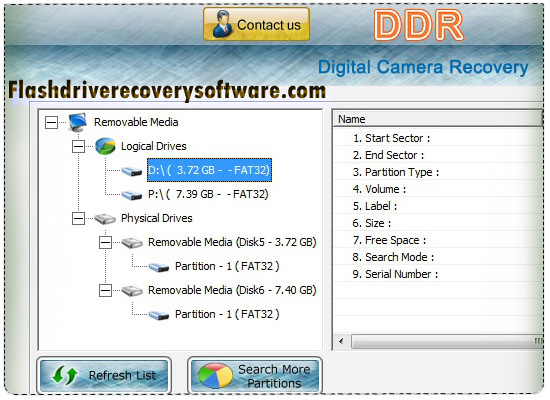This screenshot has height=400, width=550.
Task: Collapse the Logical Drives node
Action: tap(78, 147)
